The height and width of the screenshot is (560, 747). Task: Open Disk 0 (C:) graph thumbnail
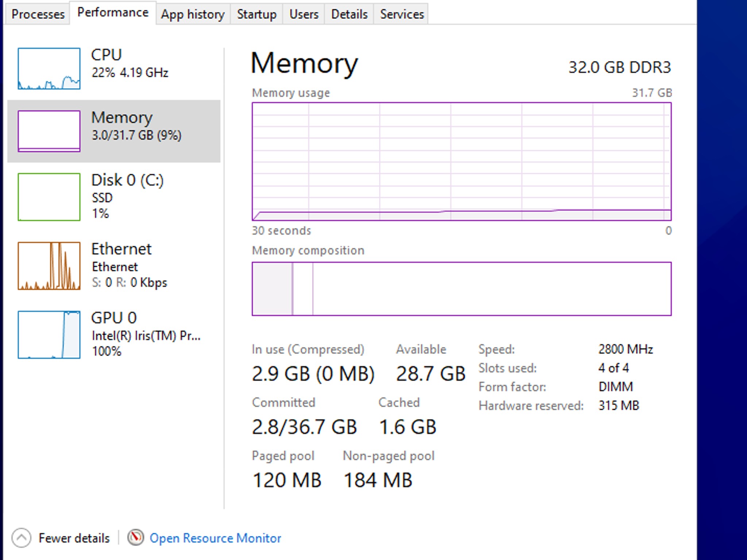pos(49,197)
